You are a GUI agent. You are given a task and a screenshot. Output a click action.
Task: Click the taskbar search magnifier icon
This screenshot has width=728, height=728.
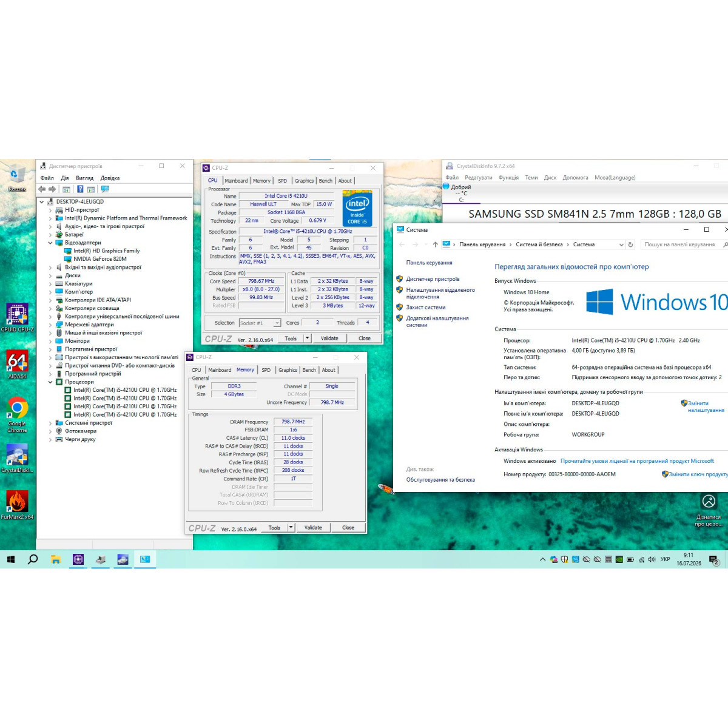point(33,559)
